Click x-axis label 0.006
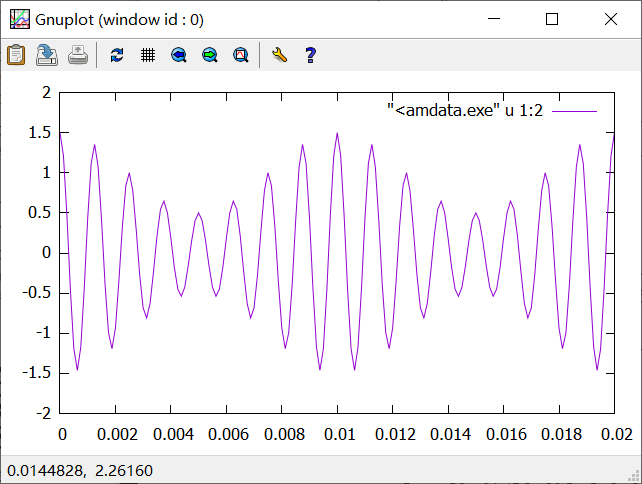Screen dimensions: 642x484 pyautogui.click(x=228, y=434)
